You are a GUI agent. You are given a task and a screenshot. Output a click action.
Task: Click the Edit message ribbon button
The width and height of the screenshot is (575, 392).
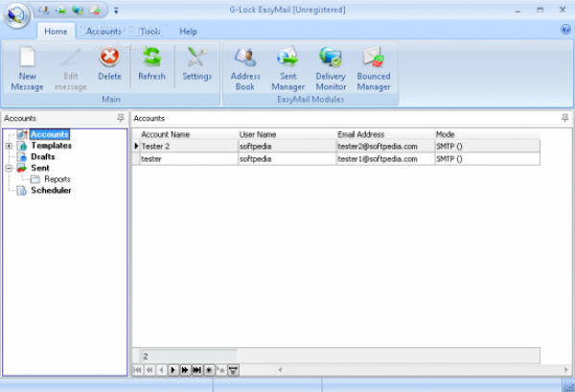71,69
